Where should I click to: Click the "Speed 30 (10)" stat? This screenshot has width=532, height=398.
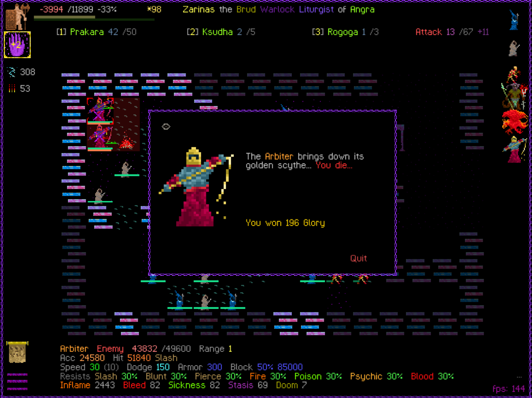90,367
